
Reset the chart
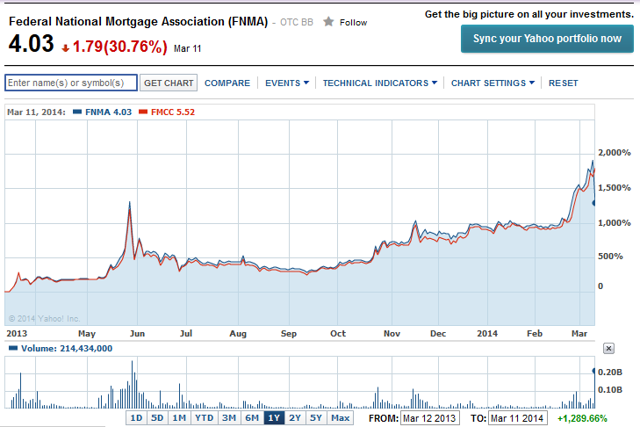(563, 83)
